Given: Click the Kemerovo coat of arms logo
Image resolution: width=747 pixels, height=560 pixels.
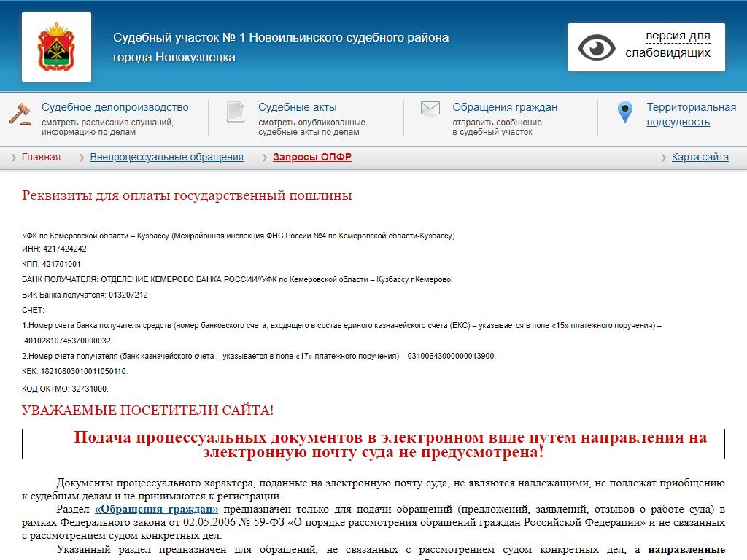Looking at the screenshot, I should pyautogui.click(x=56, y=47).
